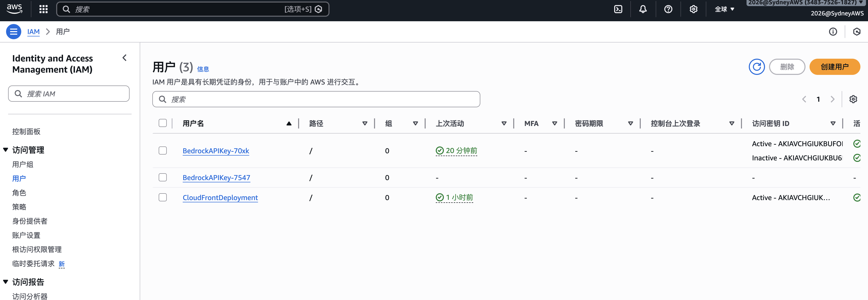The height and width of the screenshot is (300, 868).
Task: Refresh the user list with circular arrow icon
Action: click(x=757, y=67)
